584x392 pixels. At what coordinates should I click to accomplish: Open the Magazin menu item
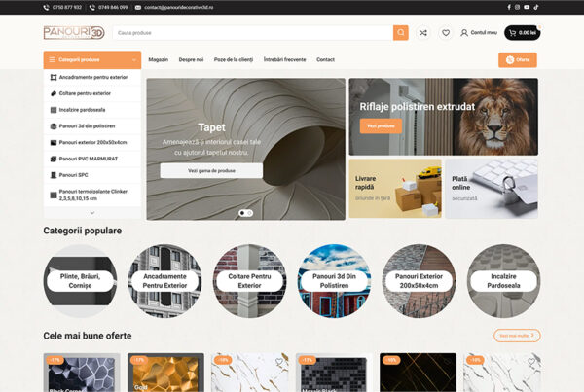[x=158, y=59]
